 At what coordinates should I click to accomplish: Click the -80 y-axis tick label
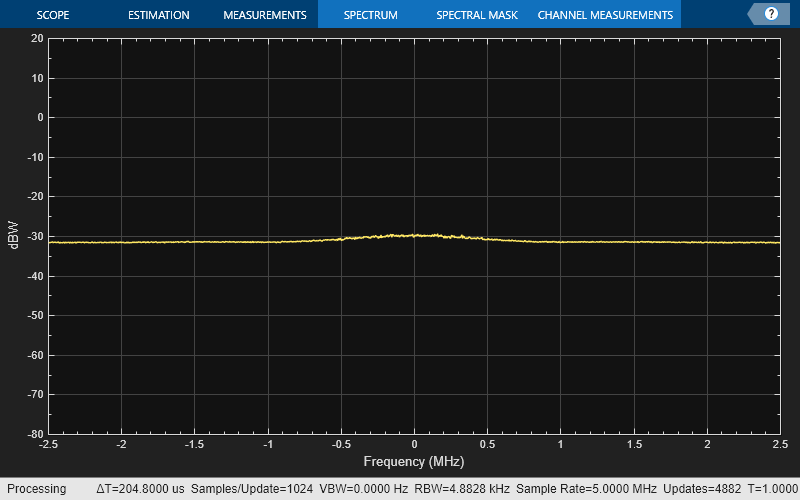[35, 434]
